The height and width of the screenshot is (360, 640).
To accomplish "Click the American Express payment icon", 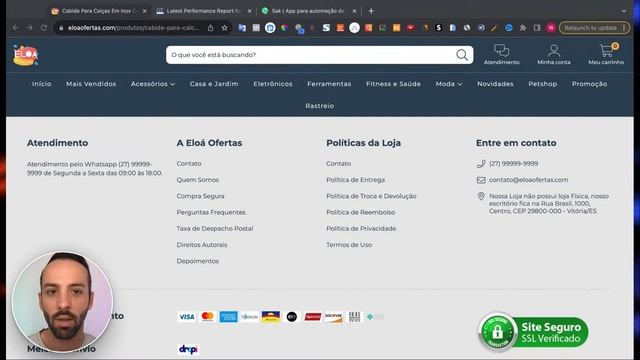I will point(228,317).
